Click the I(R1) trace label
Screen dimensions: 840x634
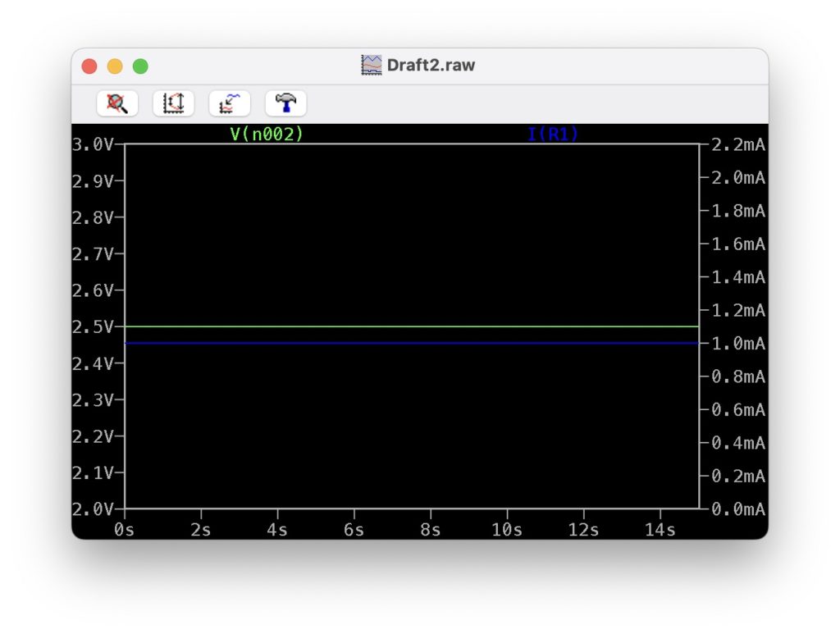click(x=553, y=135)
